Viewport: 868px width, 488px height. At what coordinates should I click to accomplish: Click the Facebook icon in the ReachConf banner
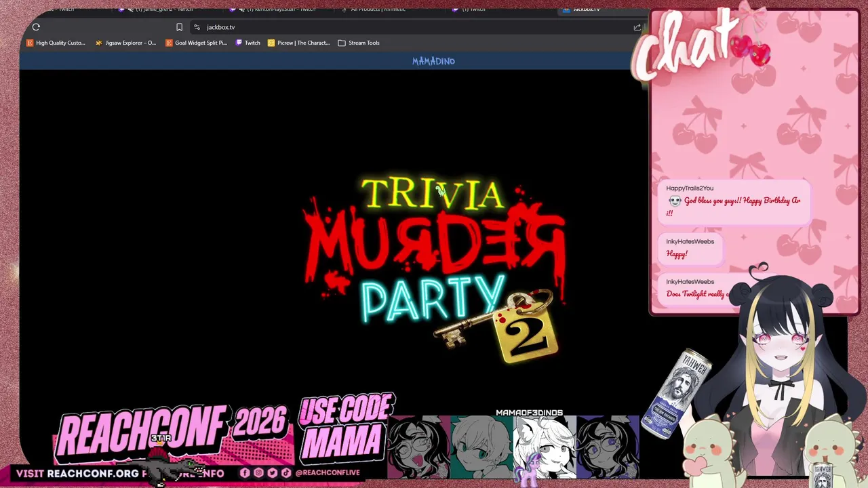click(x=245, y=472)
